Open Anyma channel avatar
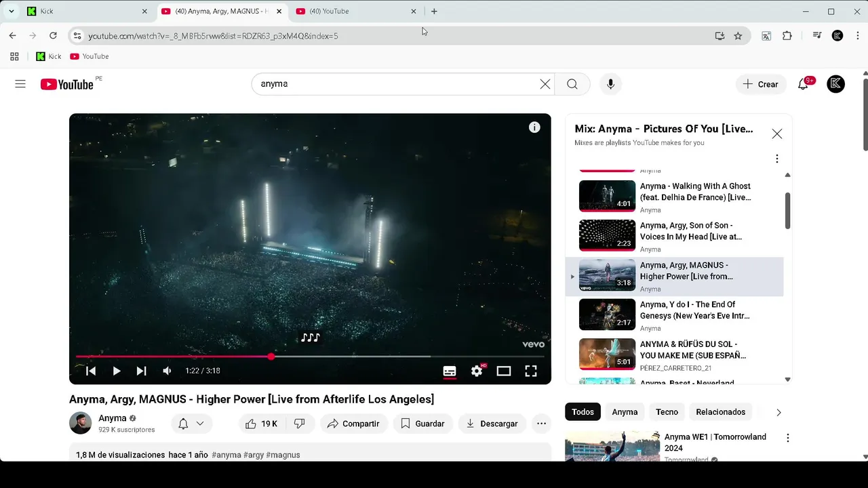Viewport: 868px width, 488px height. (81, 423)
